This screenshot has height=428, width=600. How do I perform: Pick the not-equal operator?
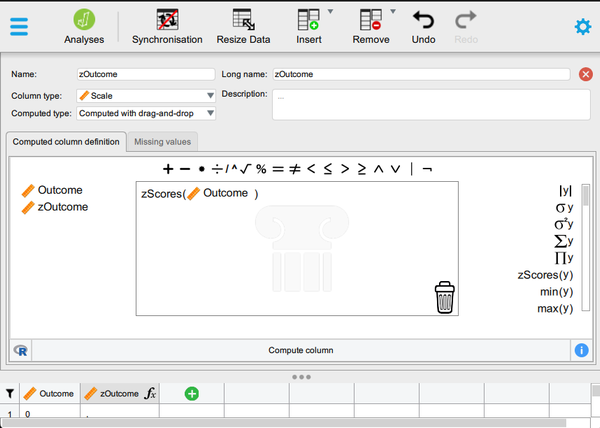(294, 169)
